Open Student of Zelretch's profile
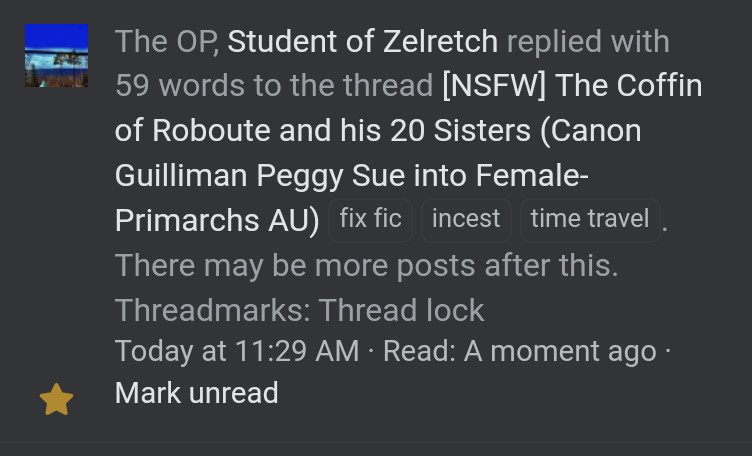 click(362, 42)
